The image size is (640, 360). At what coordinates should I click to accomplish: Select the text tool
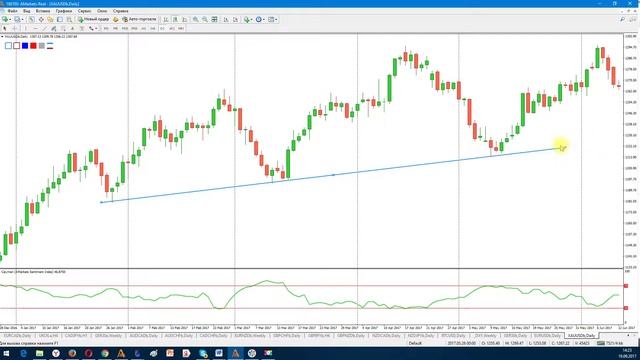tap(73, 29)
